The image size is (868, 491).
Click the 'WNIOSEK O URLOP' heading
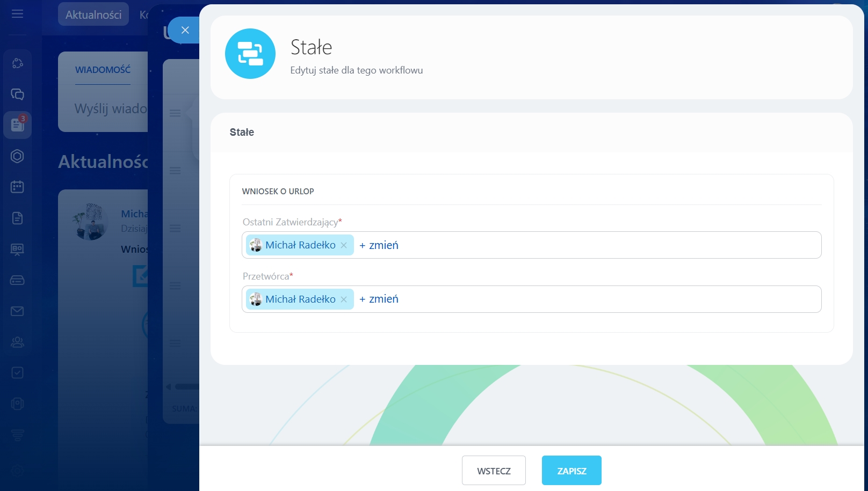click(278, 192)
